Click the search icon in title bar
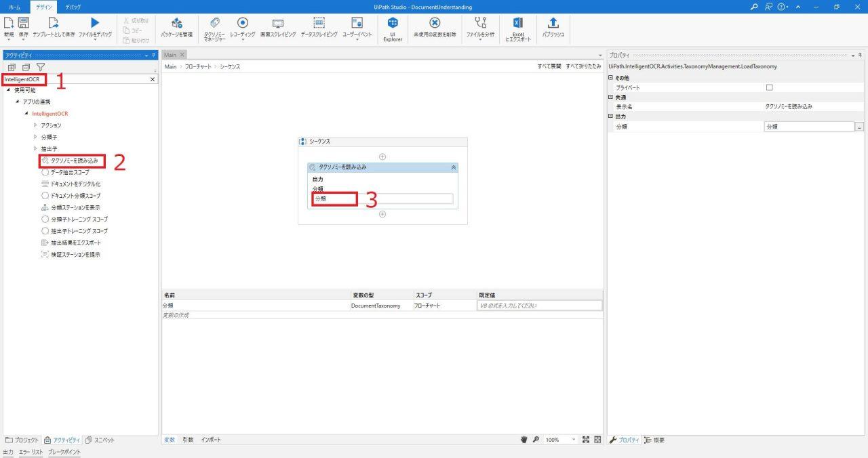 (x=755, y=6)
